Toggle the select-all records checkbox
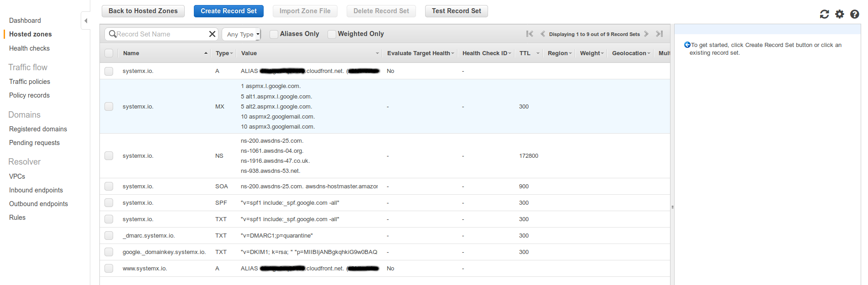Screen dimensions: 868x285 pos(109,53)
